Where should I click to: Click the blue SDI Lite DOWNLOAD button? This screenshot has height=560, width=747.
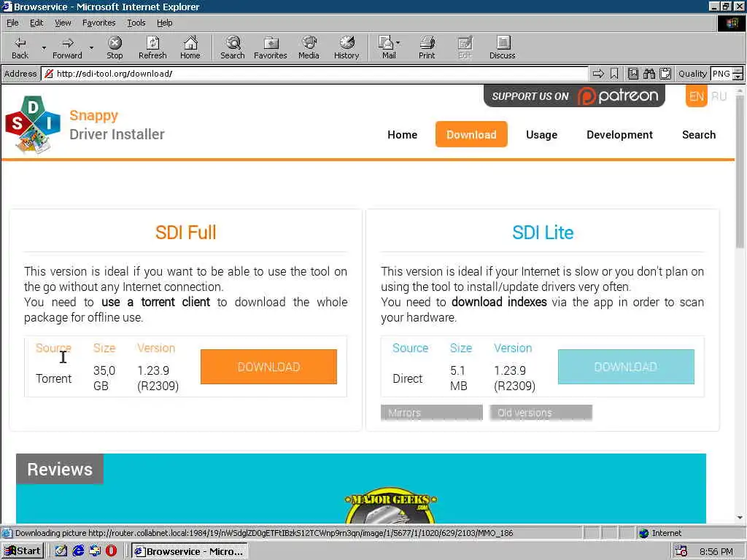[626, 367]
